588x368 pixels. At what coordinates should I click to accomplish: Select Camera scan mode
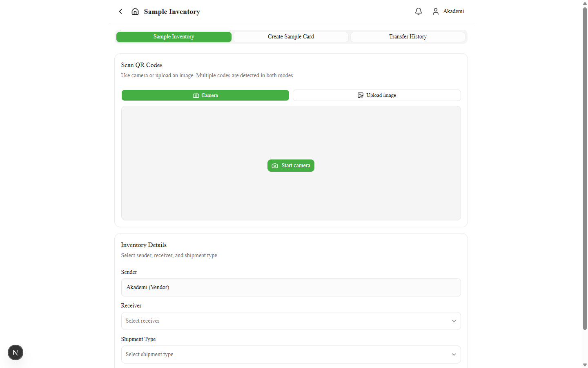[205, 95]
